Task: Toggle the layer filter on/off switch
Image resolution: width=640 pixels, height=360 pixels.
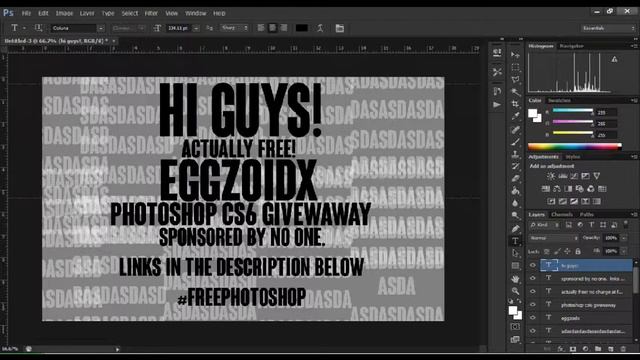Action: click(626, 224)
